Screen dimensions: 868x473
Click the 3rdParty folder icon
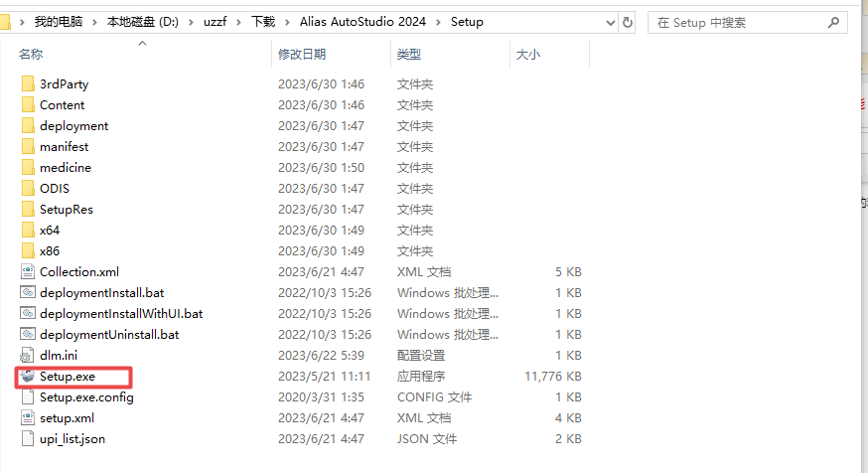coord(27,84)
